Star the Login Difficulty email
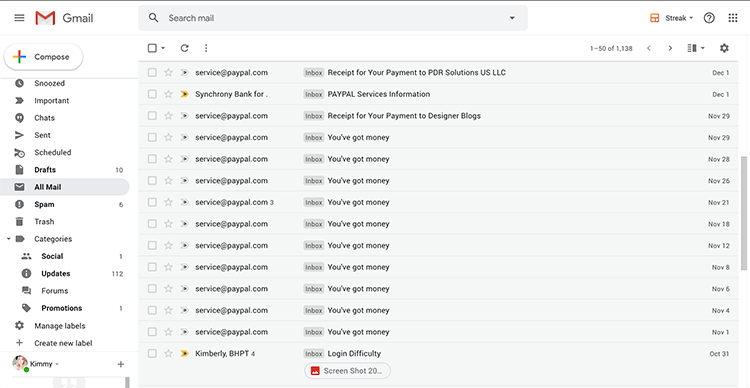Viewport: 750px width, 388px height. click(168, 354)
